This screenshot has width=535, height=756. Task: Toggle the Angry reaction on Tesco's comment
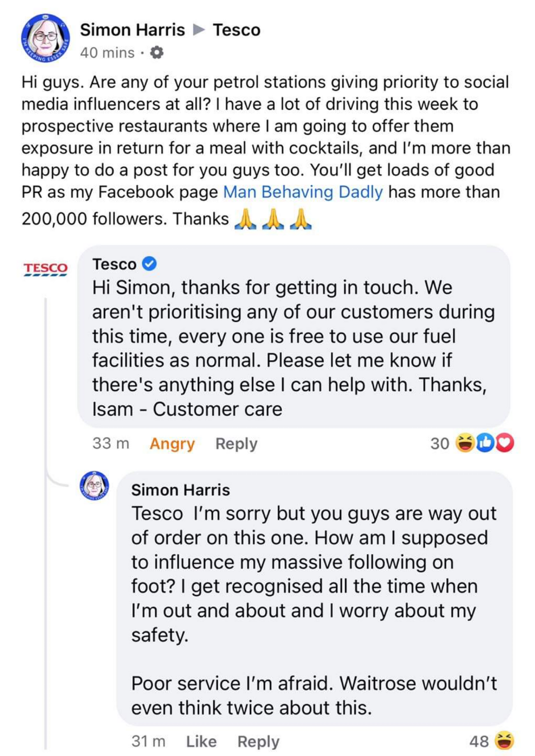tap(172, 444)
